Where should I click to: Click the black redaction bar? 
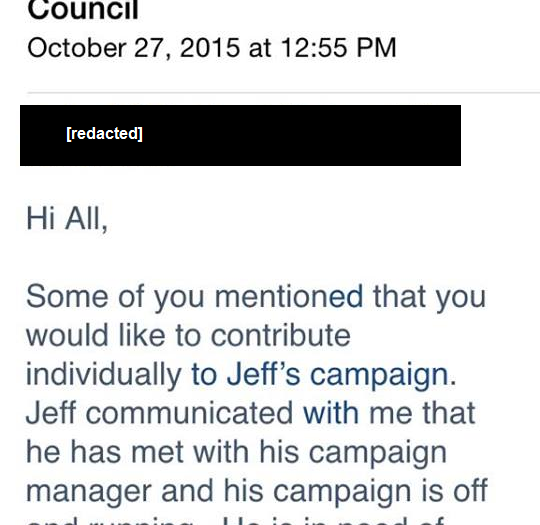(240, 135)
